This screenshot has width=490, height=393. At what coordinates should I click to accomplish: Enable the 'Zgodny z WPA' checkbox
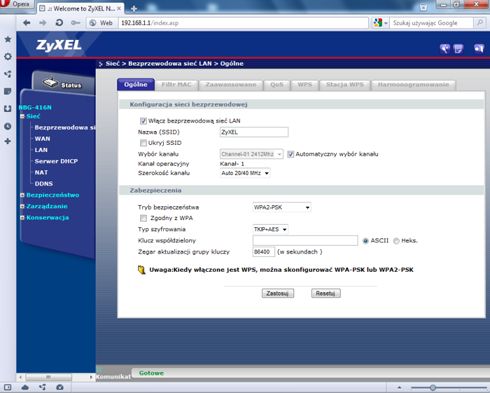tap(143, 218)
